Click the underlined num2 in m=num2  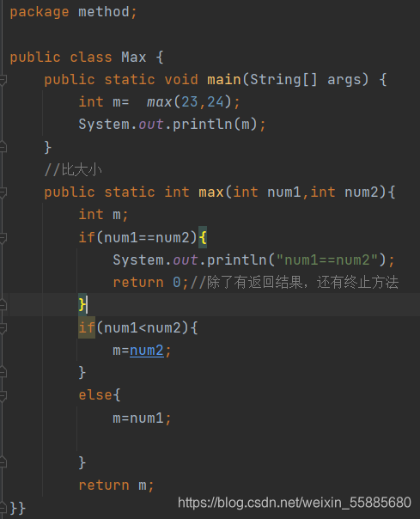[x=147, y=351]
